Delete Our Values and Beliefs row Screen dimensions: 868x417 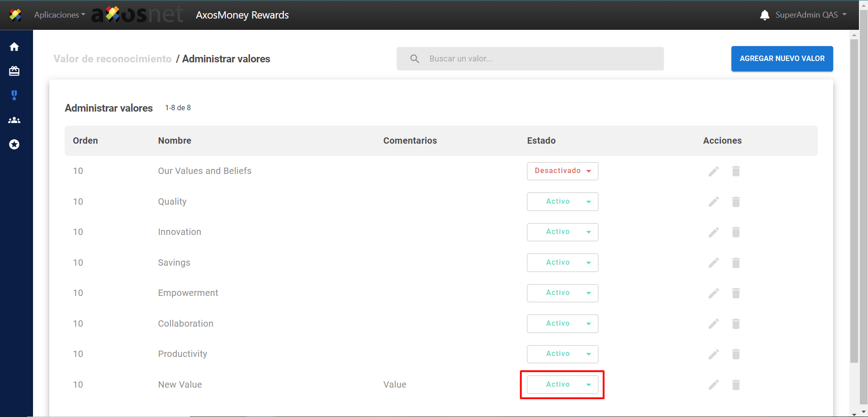(736, 171)
